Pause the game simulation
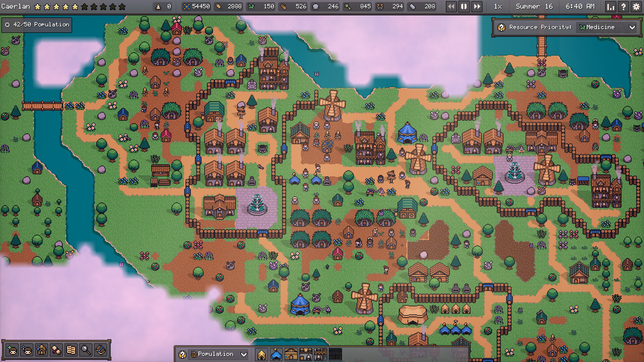Viewport: 644px width, 362px height. [x=464, y=6]
